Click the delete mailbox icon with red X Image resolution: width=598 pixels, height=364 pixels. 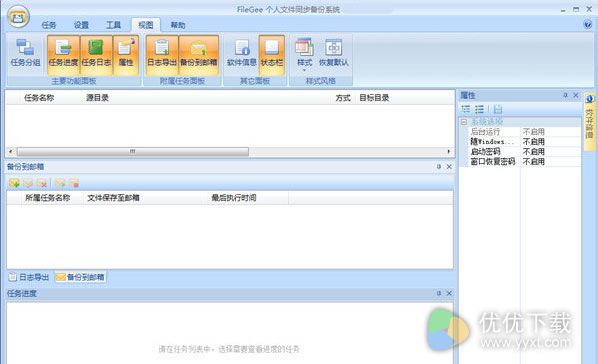click(x=42, y=183)
